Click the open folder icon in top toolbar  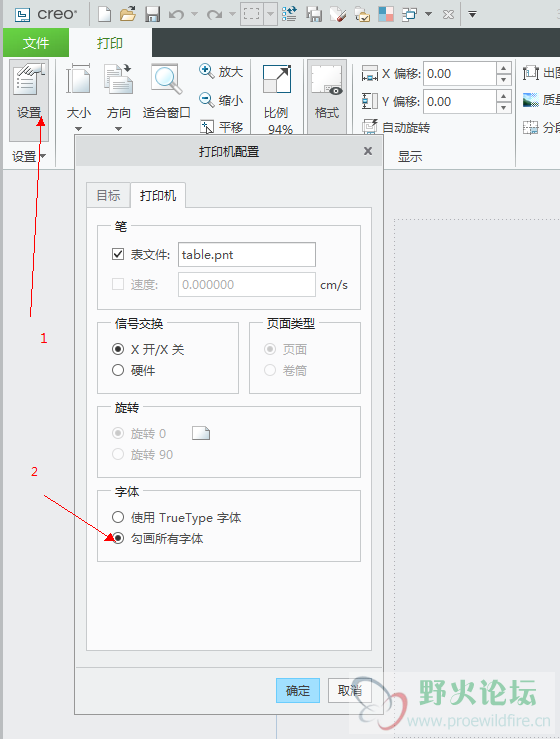click(x=128, y=14)
